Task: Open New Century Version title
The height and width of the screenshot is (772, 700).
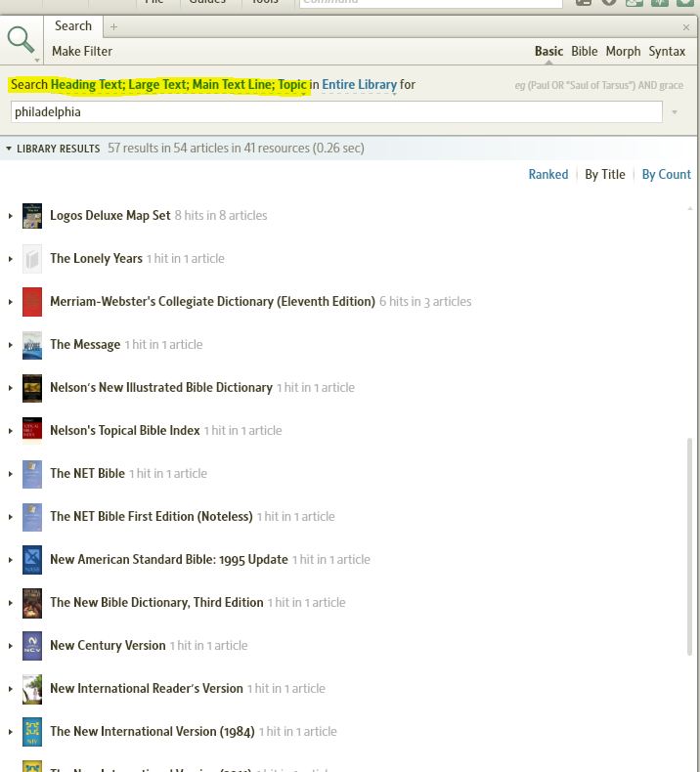Action: (108, 646)
